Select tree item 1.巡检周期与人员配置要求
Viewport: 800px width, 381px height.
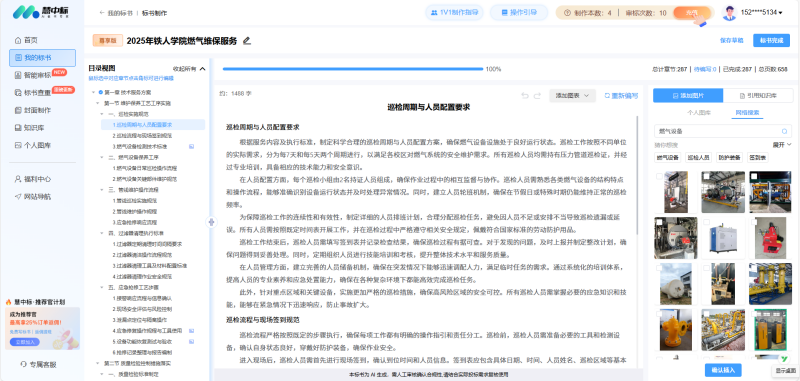pyautogui.click(x=152, y=124)
